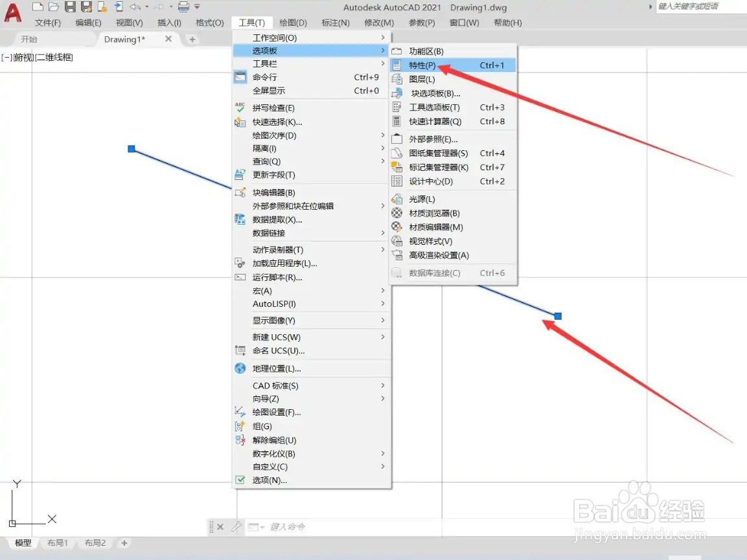Click the Plot printer icon
The image size is (747, 560).
tap(183, 6)
